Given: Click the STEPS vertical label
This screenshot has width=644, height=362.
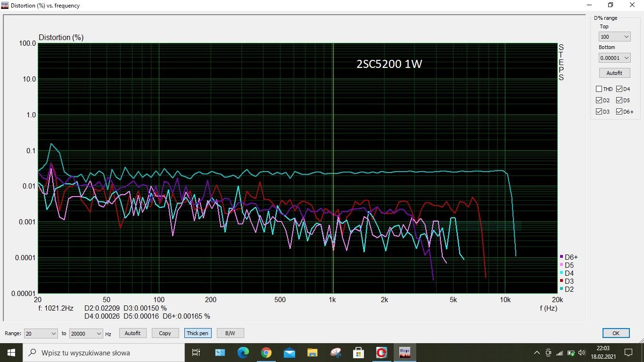Looking at the screenshot, I should coord(561,62).
